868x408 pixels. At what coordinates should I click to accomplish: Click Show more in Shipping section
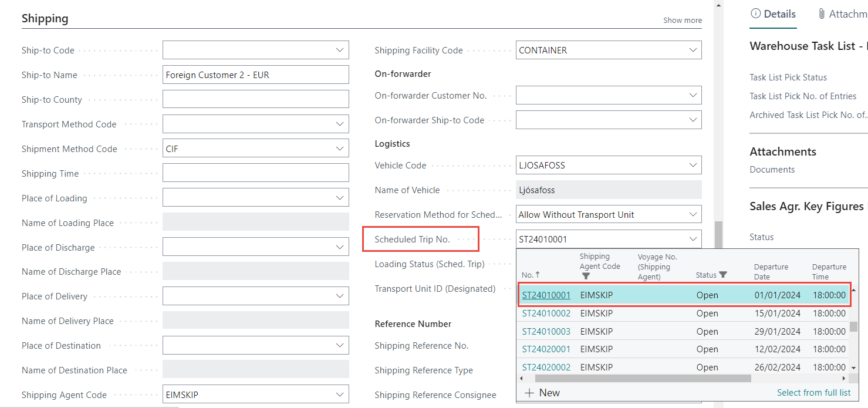(682, 21)
